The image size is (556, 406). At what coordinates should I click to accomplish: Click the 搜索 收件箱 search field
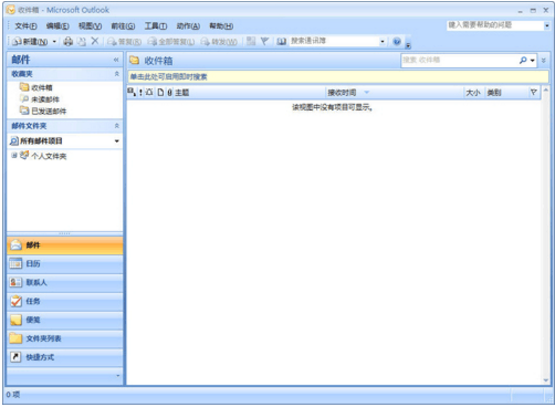[x=460, y=60]
